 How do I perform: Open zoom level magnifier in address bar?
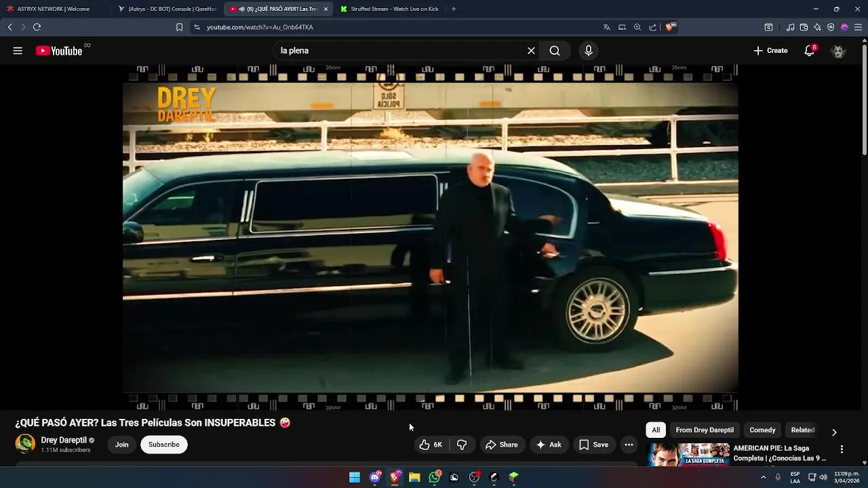[637, 27]
